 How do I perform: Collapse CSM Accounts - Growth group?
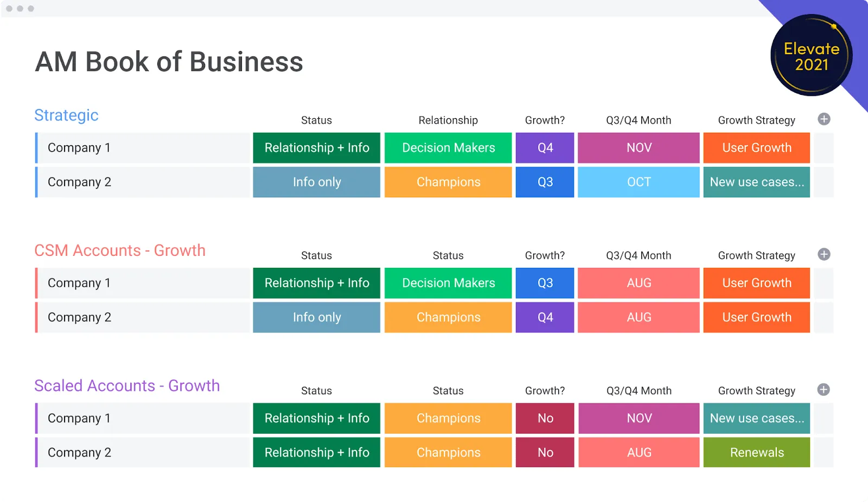120,250
